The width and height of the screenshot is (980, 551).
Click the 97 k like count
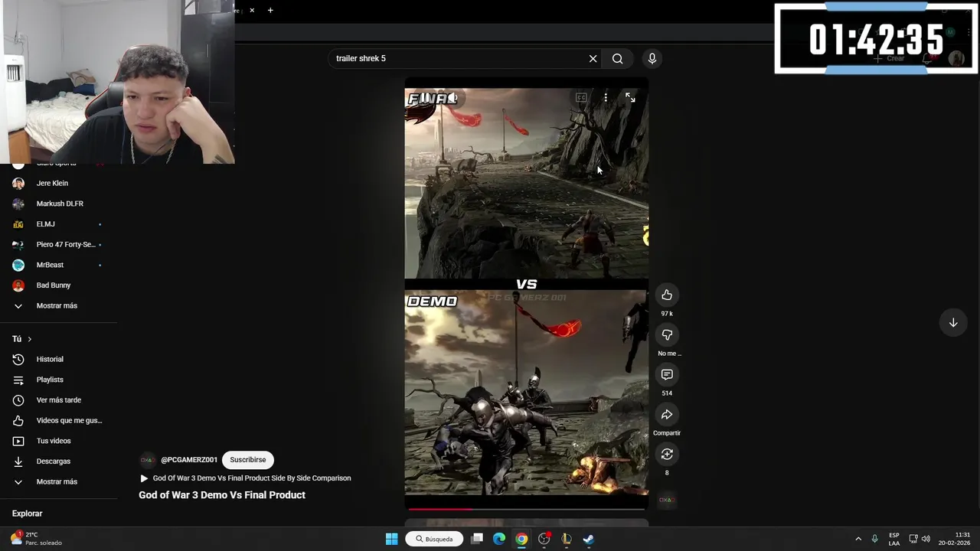pyautogui.click(x=667, y=314)
